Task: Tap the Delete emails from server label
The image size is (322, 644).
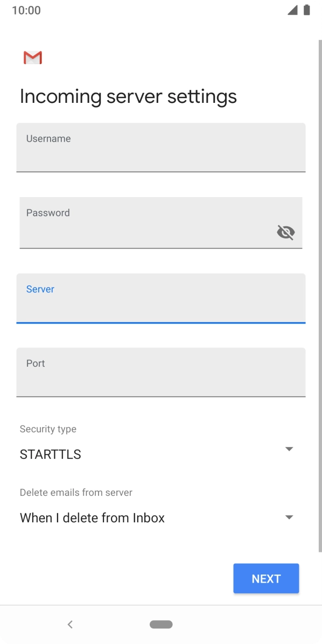Action: (x=75, y=492)
